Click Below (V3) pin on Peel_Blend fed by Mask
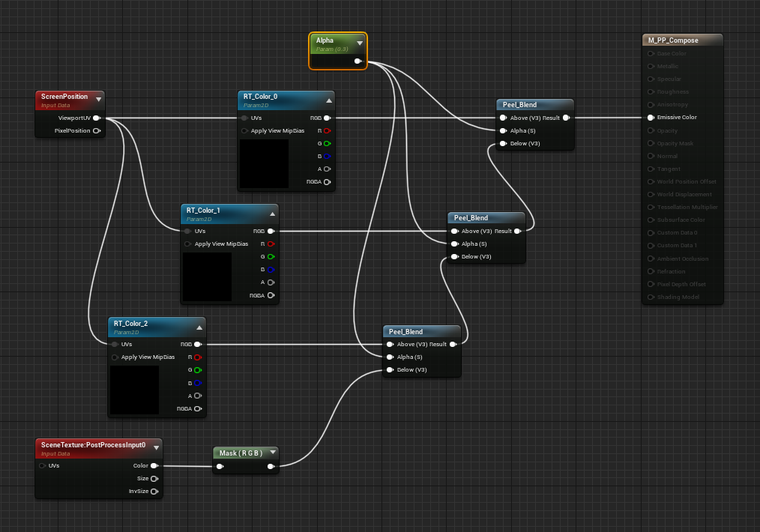760x532 pixels. (x=390, y=369)
